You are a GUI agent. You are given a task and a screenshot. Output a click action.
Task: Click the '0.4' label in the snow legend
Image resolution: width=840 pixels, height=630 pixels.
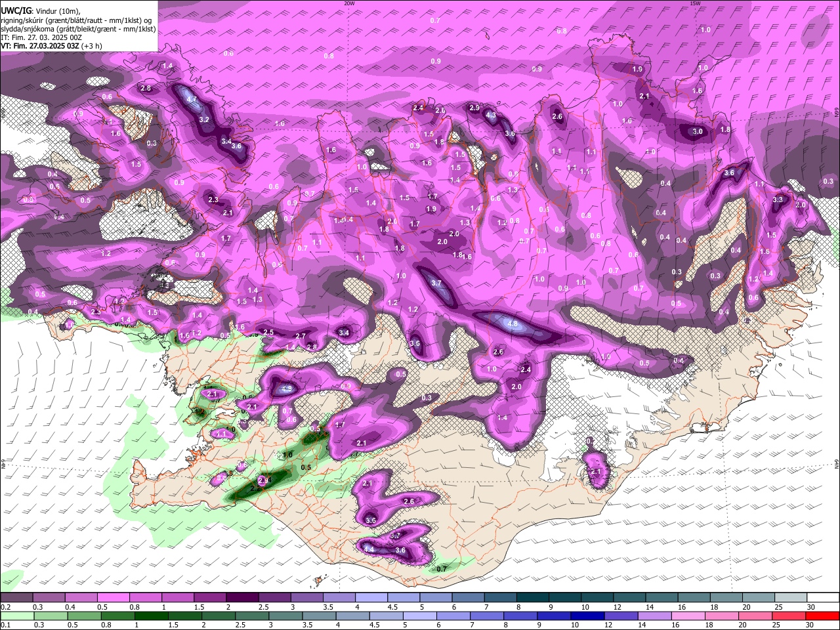coord(70,607)
